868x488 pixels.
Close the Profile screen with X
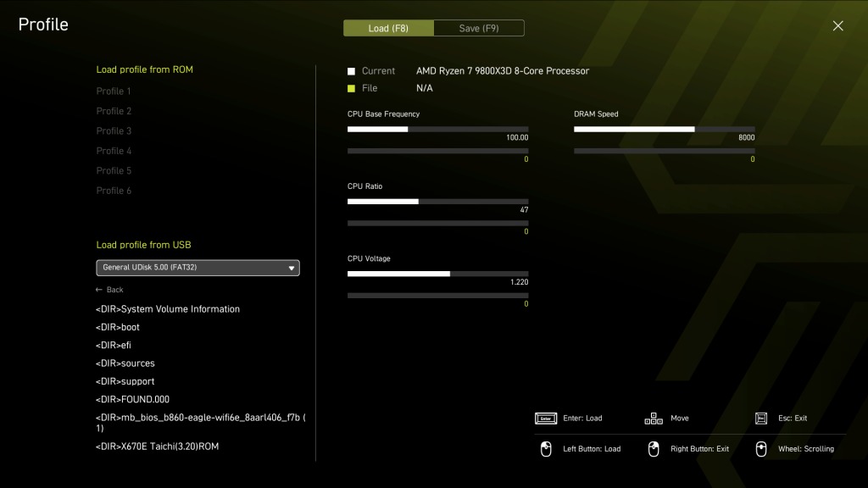coord(837,26)
